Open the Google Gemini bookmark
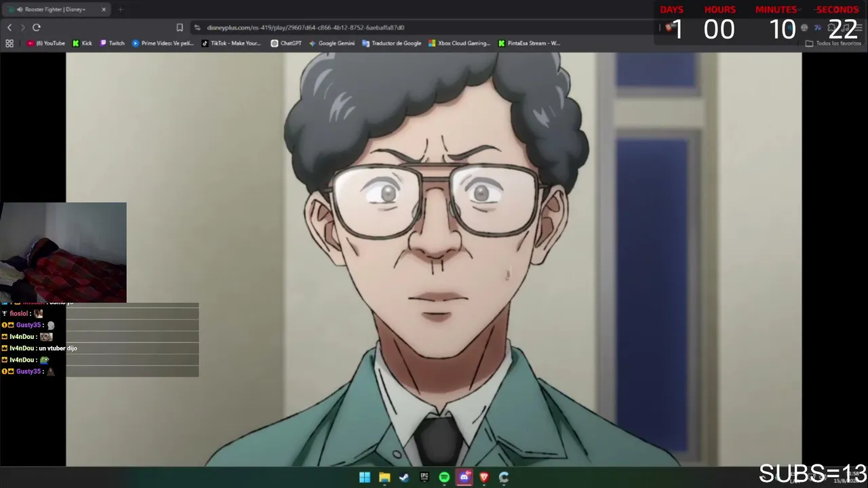 (332, 43)
